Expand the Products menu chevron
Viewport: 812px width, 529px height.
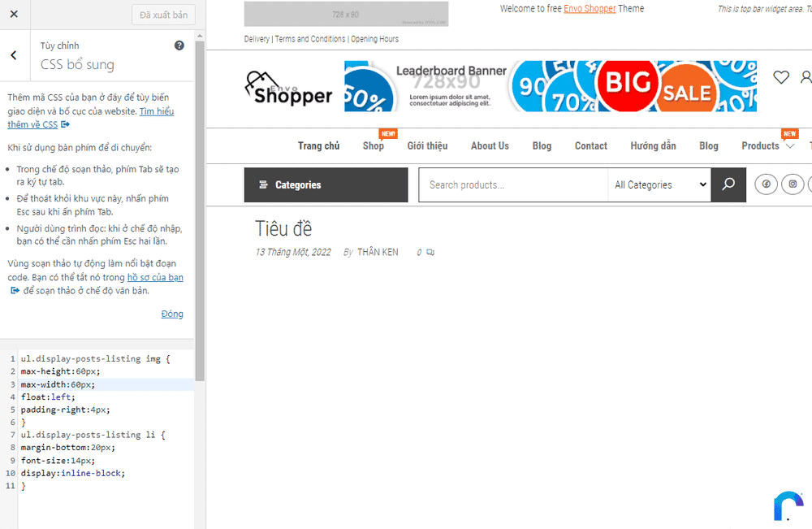point(789,146)
